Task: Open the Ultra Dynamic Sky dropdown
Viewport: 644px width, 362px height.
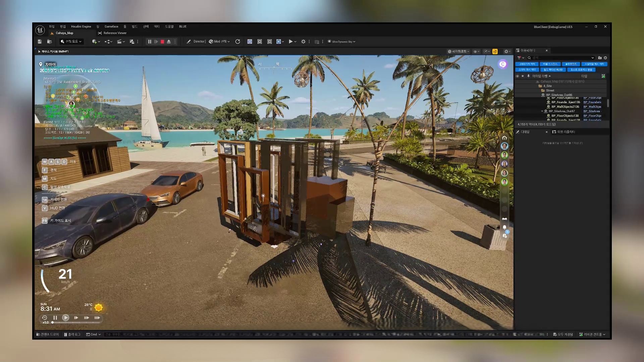Action: 341,42
